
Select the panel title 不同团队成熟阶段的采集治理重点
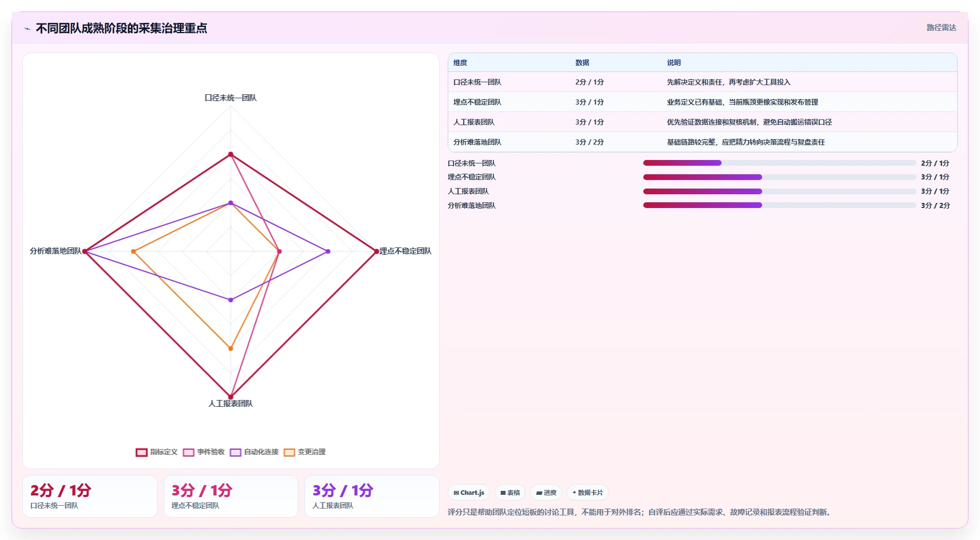121,28
